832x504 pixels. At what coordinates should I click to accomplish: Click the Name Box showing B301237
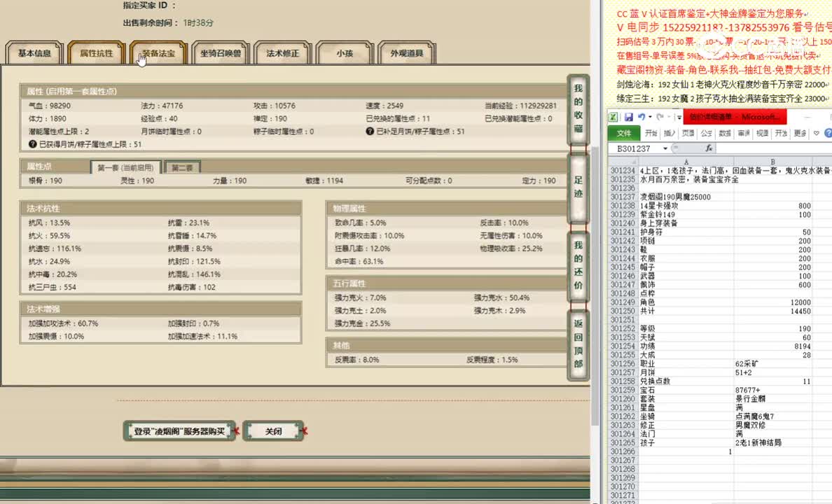pos(635,148)
